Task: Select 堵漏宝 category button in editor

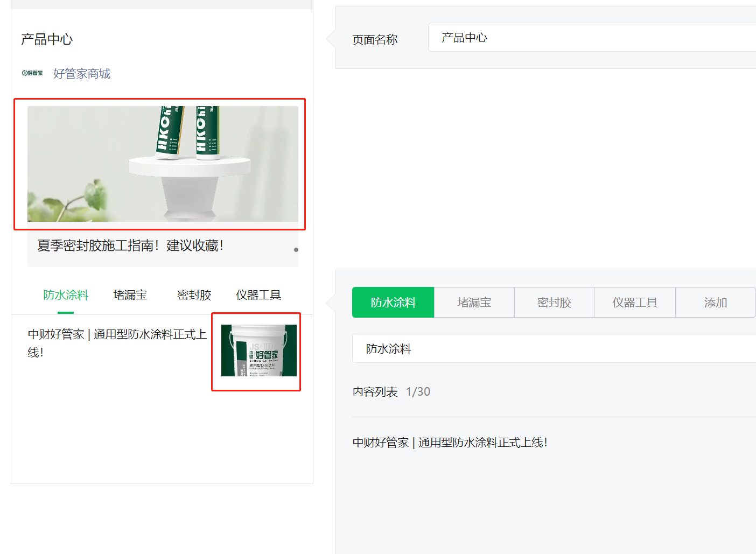Action: pos(474,303)
